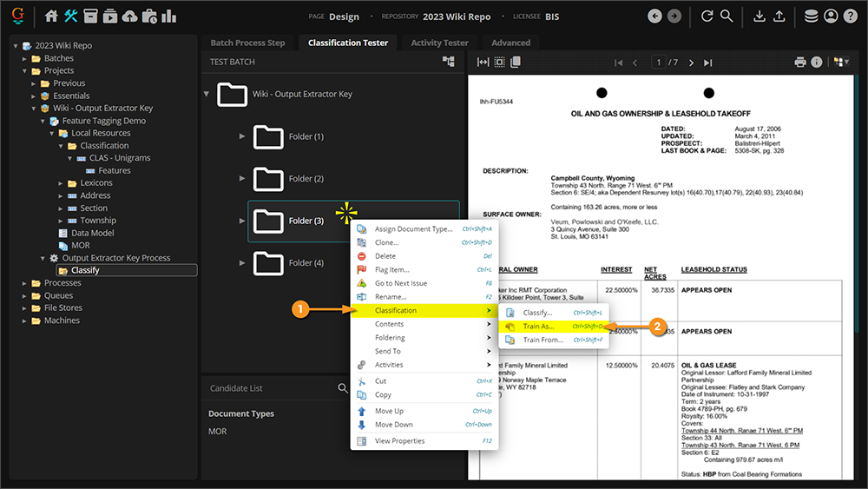This screenshot has height=489, width=868.
Task: Select Assign Document Type... menu entry
Action: pos(413,229)
